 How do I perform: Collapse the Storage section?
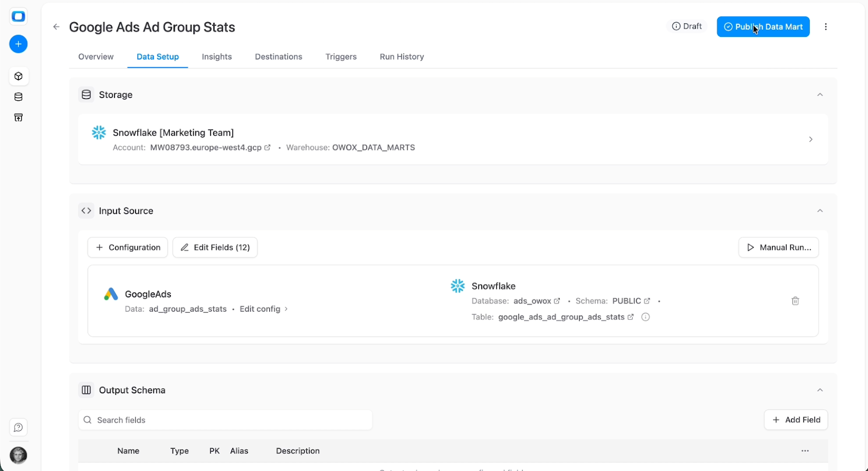pos(820,95)
